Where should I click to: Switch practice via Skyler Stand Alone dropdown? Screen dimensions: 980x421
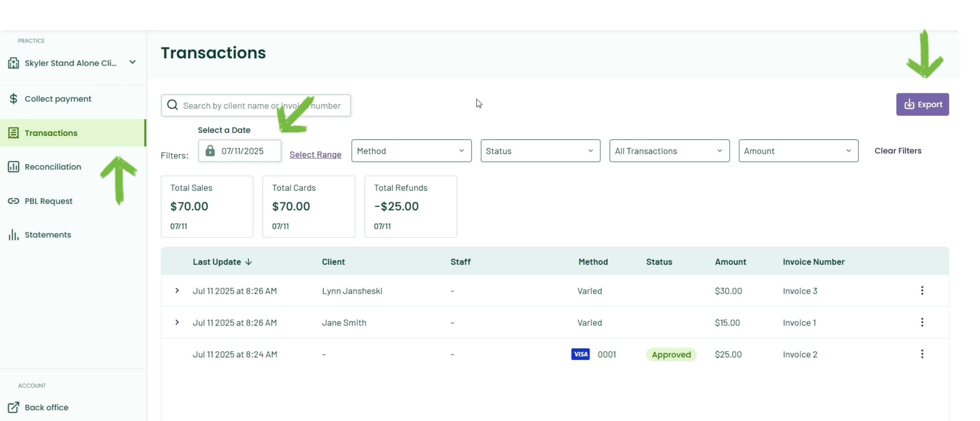pos(72,63)
